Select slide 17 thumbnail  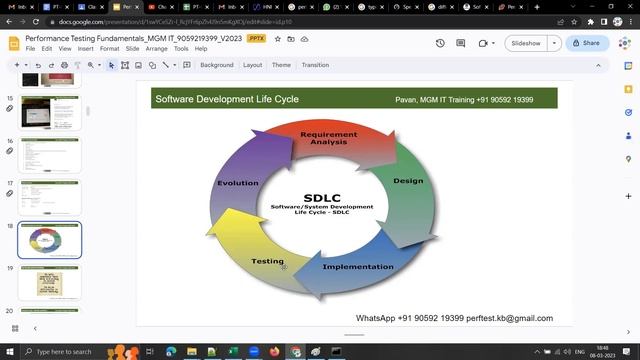click(50, 198)
